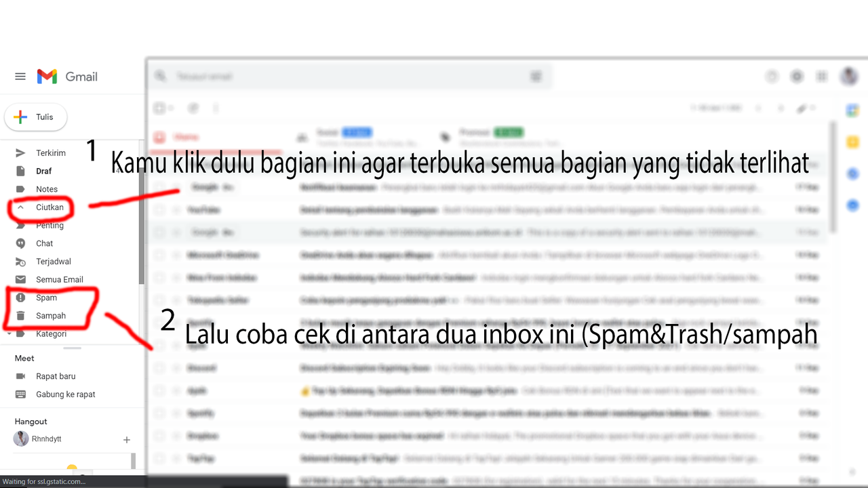Click the Rhnhdytt profile avatar in Hangout
Screen dimensions: 868x488
[x=21, y=439]
